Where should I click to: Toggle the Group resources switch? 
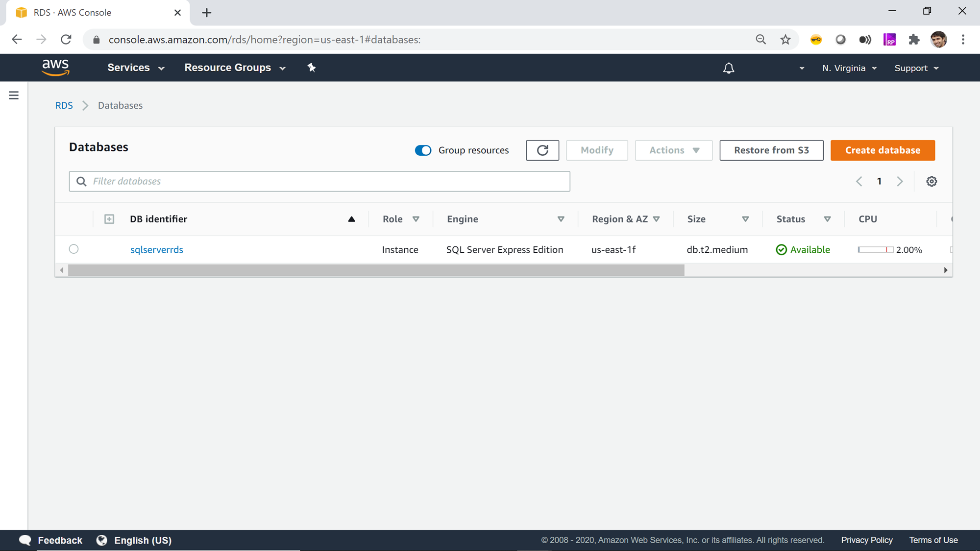tap(423, 150)
